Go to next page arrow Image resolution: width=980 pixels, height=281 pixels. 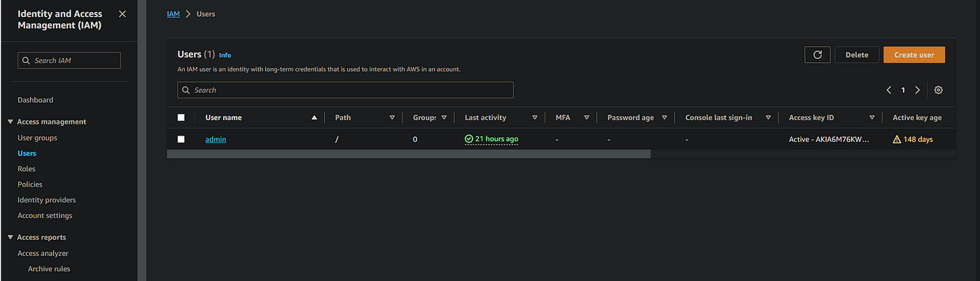(918, 90)
